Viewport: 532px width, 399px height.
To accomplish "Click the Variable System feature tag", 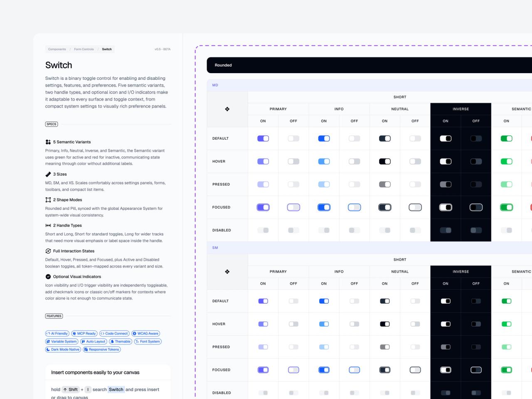I will 62,342.
